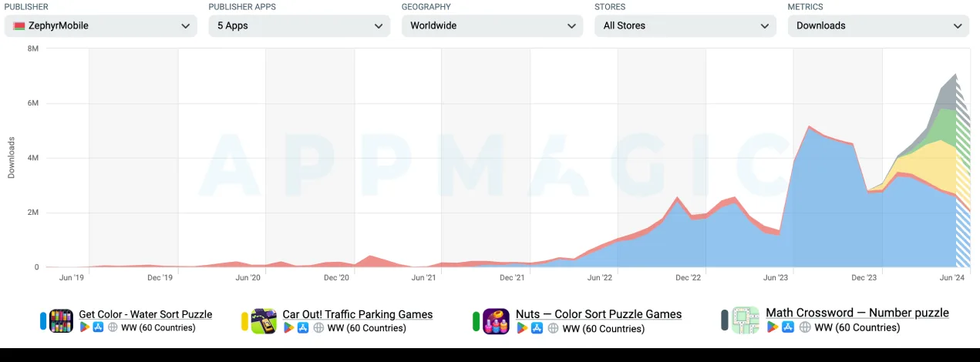Image resolution: width=980 pixels, height=362 pixels.
Task: Open the Get Color app icon thumbnail
Action: (x=61, y=320)
